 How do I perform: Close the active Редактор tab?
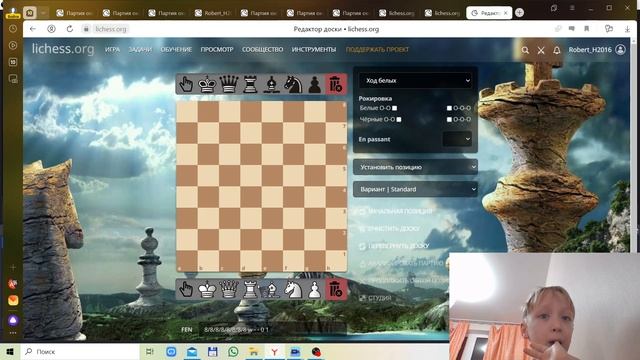[x=505, y=13]
